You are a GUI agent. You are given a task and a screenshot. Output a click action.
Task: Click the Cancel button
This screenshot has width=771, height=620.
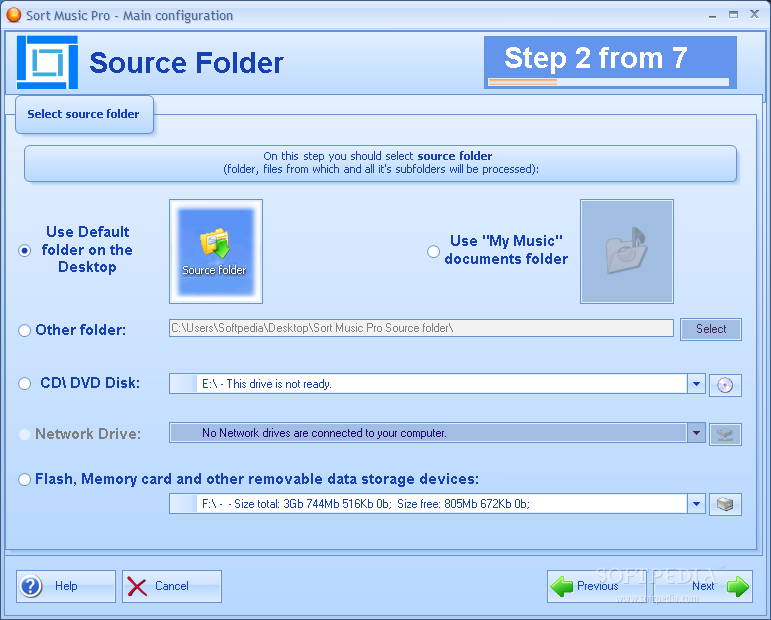172,586
